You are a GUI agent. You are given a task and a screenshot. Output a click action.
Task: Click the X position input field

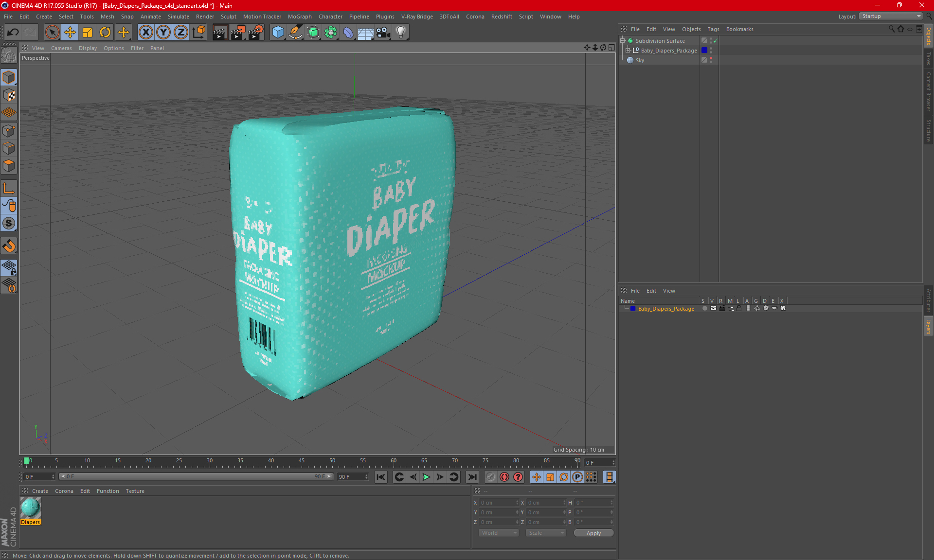coord(500,503)
